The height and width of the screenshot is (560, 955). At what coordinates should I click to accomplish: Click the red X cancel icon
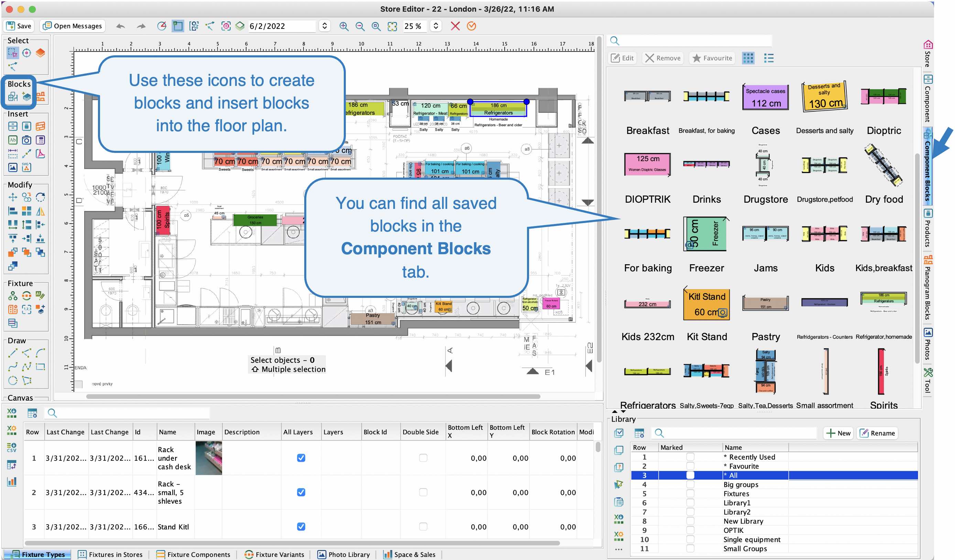pos(455,26)
